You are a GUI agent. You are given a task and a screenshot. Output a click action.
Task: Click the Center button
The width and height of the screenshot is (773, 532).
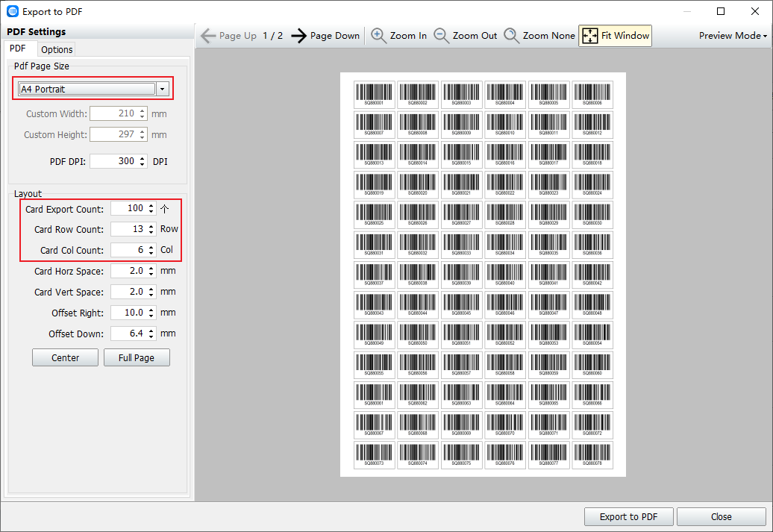click(65, 357)
